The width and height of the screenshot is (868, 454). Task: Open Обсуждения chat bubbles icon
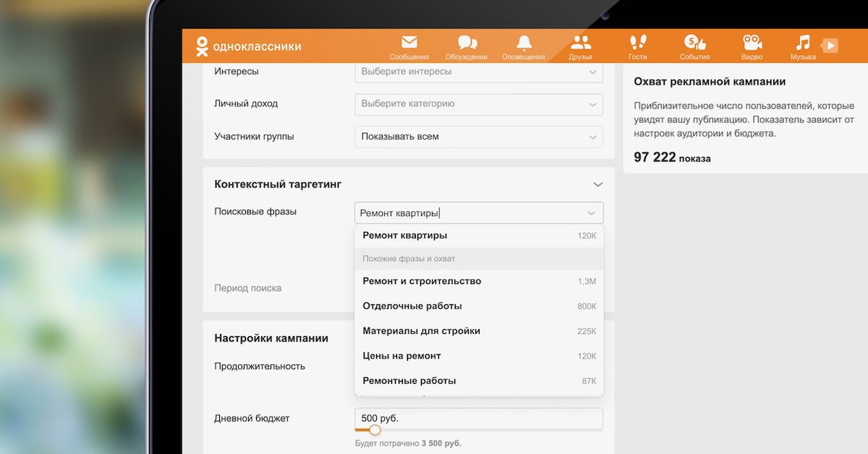(467, 43)
